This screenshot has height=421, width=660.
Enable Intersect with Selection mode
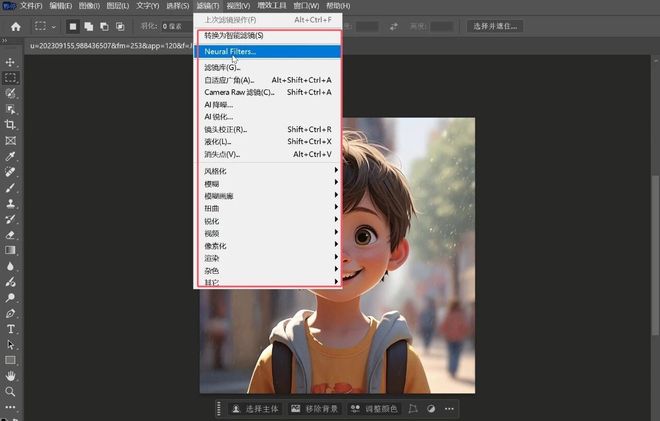(x=120, y=27)
